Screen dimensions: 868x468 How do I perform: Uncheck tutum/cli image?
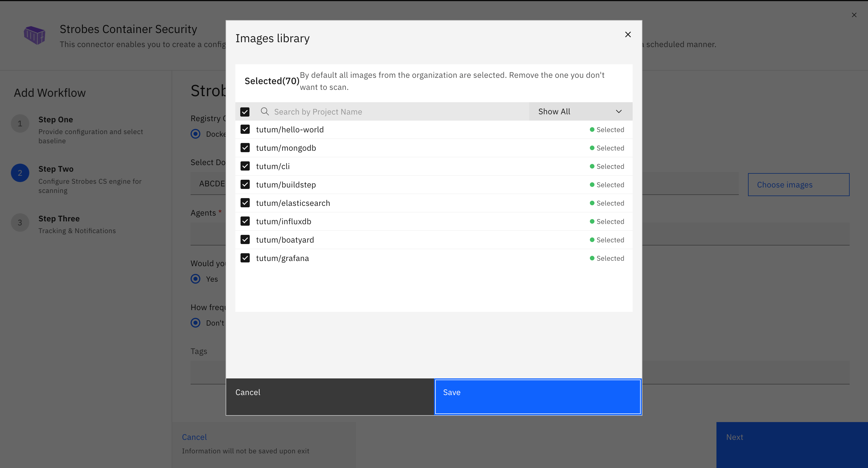[245, 166]
